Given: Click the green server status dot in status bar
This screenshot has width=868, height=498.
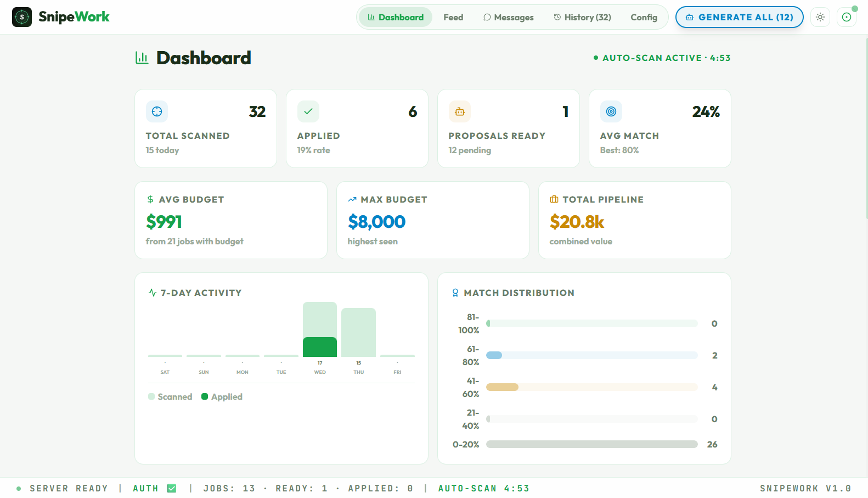Looking at the screenshot, I should 19,488.
